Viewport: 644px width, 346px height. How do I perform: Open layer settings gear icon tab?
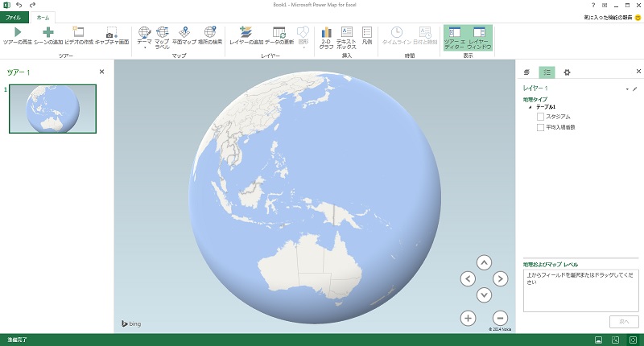point(568,72)
